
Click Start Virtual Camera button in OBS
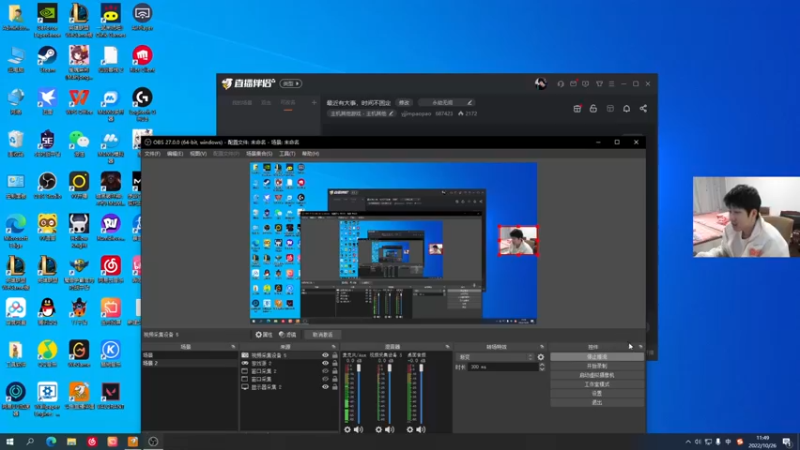[597, 376]
